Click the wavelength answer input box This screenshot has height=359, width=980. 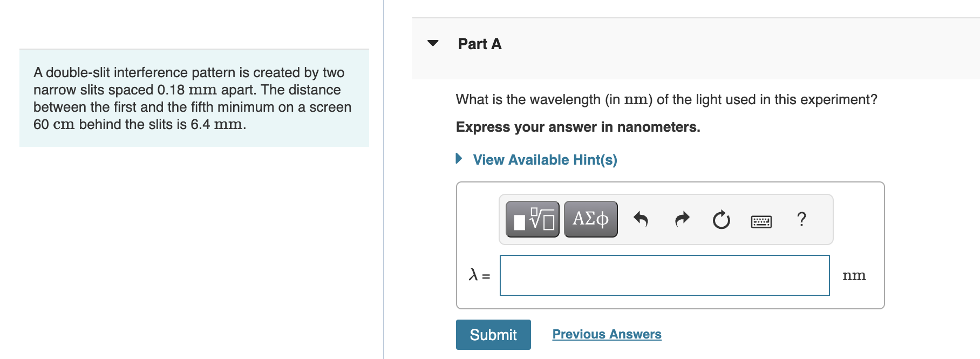(665, 275)
